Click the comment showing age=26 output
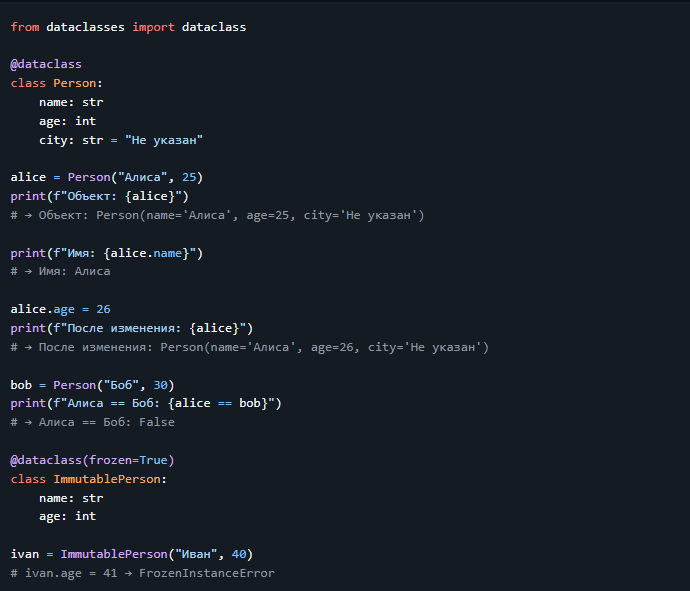 (x=249, y=347)
